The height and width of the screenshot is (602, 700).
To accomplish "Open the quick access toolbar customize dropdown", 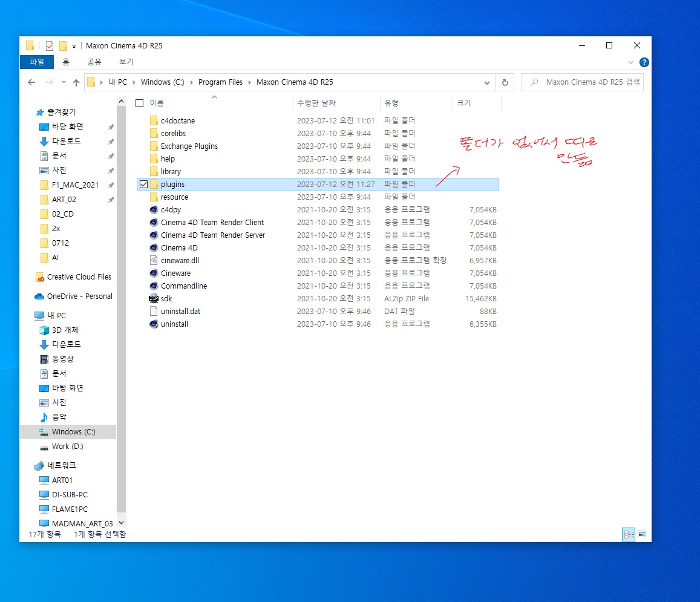I will pyautogui.click(x=74, y=46).
